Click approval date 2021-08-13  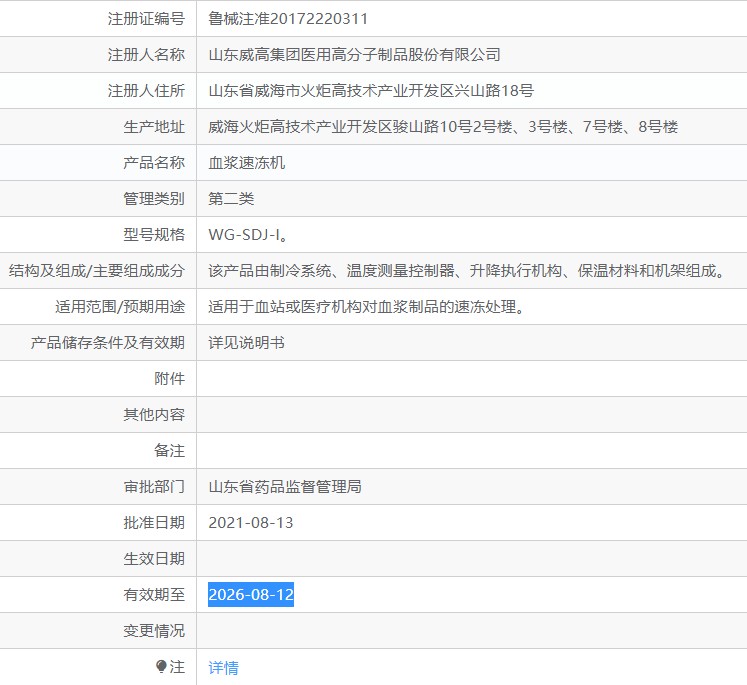pyautogui.click(x=251, y=523)
